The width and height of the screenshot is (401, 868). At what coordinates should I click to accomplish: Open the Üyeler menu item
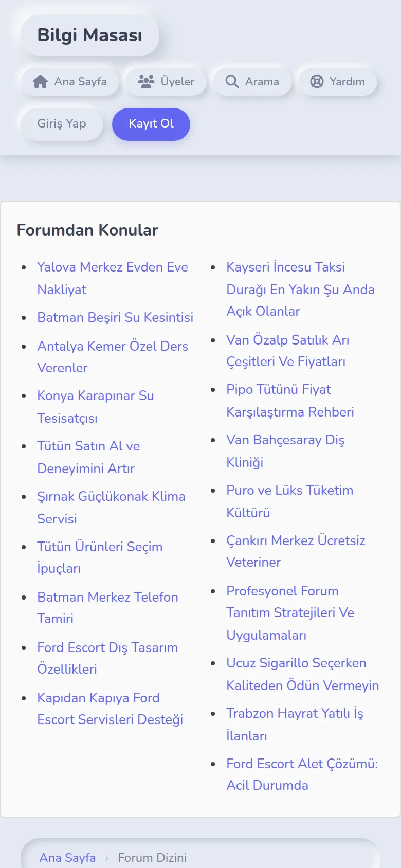[166, 81]
